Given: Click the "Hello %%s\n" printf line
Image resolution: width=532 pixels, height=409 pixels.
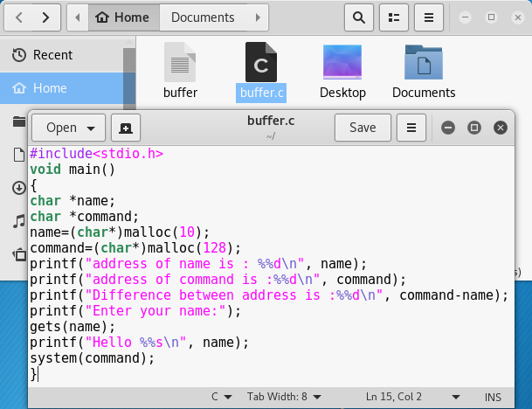Looking at the screenshot, I should click(139, 343).
